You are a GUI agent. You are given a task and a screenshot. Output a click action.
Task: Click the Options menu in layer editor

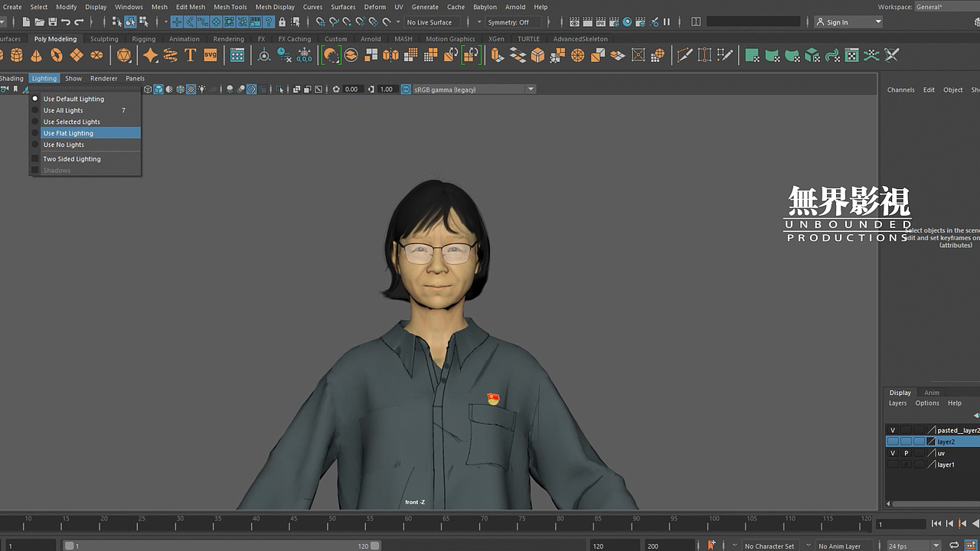point(927,403)
